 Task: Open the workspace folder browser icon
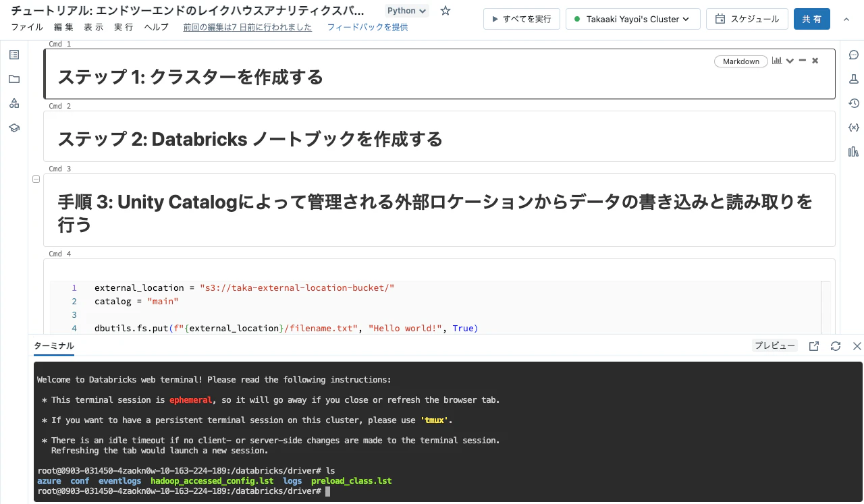point(14,79)
